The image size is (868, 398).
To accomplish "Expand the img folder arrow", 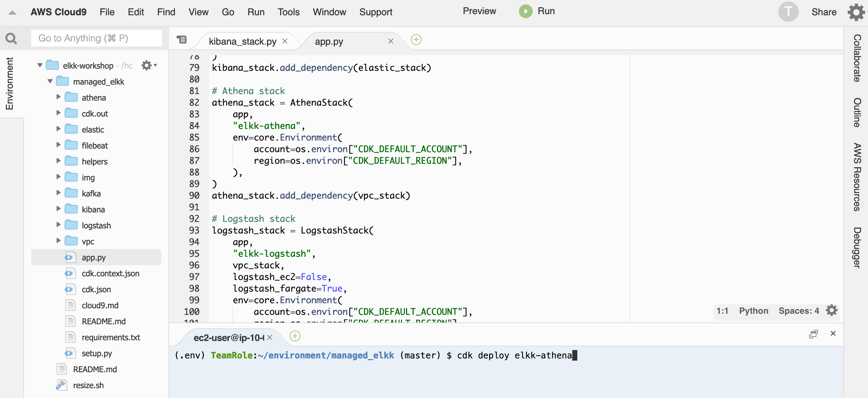I will pyautogui.click(x=58, y=177).
